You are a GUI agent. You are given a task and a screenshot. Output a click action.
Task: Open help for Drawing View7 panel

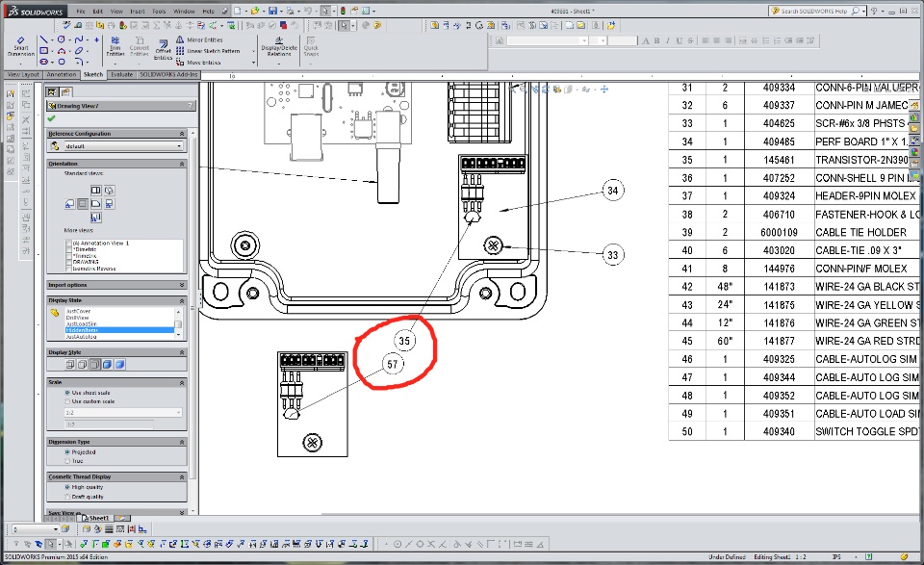coord(191,106)
